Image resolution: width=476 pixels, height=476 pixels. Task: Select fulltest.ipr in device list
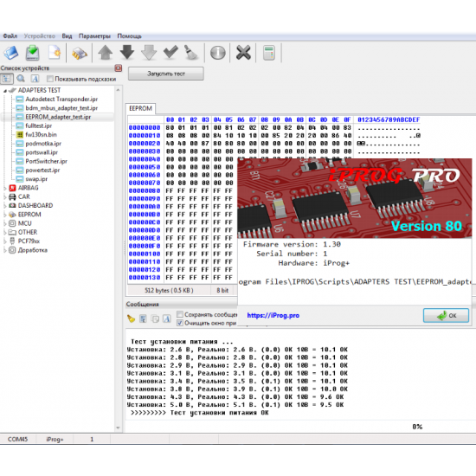pos(39,125)
